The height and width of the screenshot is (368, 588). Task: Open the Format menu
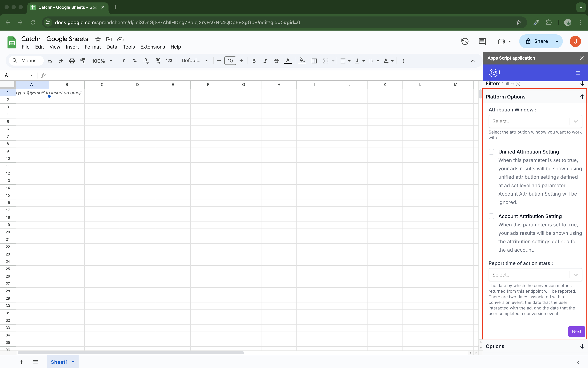point(93,47)
